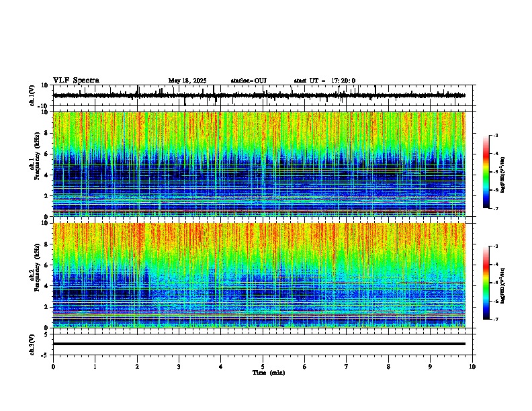Click the ch.1 spectrogram color scale bar

pos(486,172)
